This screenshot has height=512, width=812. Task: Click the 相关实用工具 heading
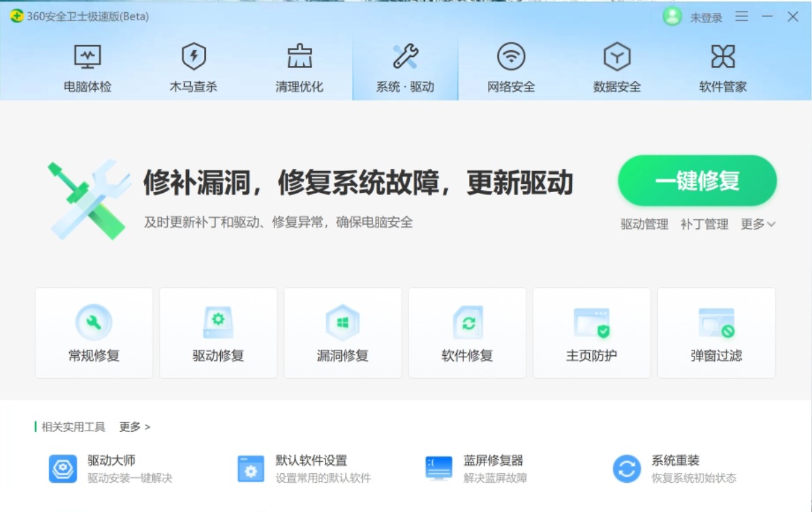[x=73, y=426]
